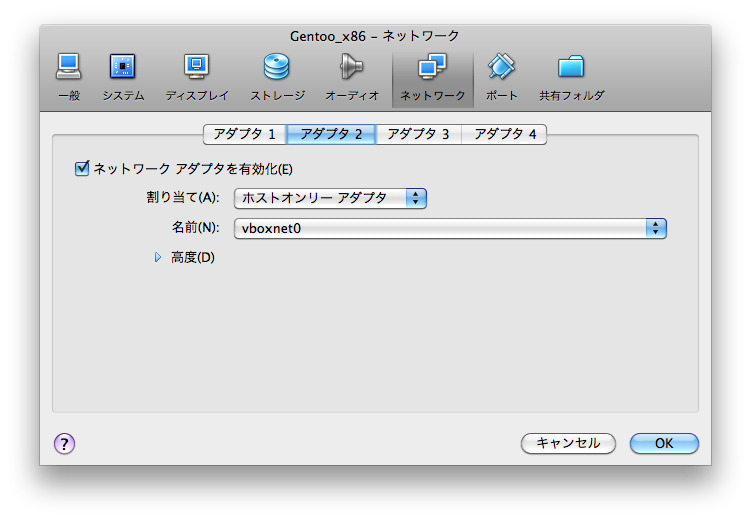Open the 名前 dropdown showing vboxnet0
This screenshot has width=751, height=520.
click(x=450, y=228)
